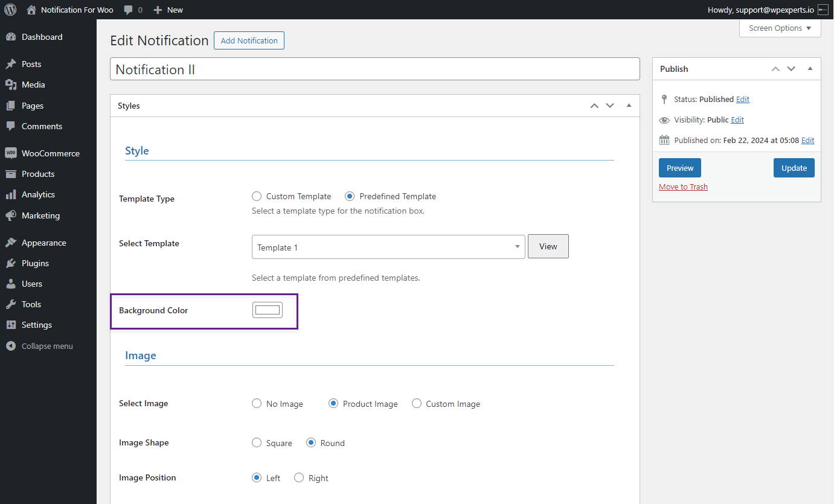
Task: Click the Settings sliders icon
Action: click(11, 325)
